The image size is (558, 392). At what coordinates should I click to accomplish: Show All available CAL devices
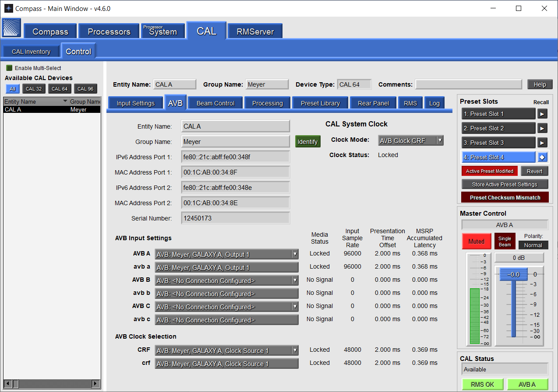click(13, 89)
